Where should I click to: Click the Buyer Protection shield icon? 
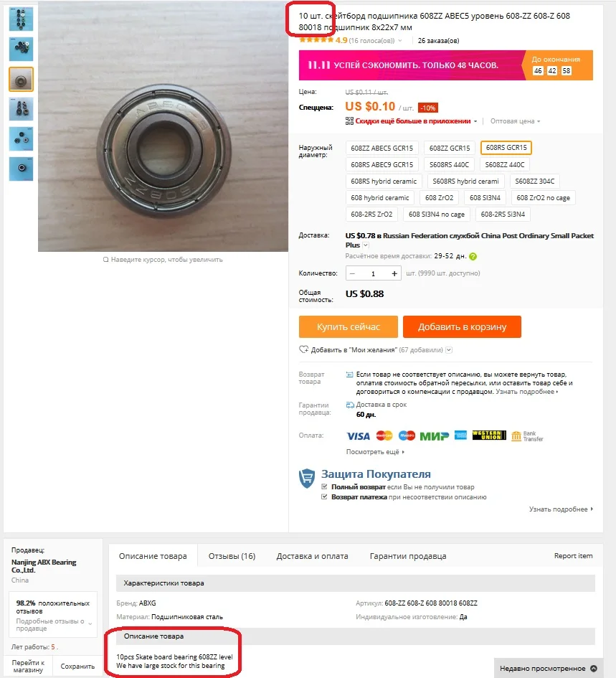(307, 479)
